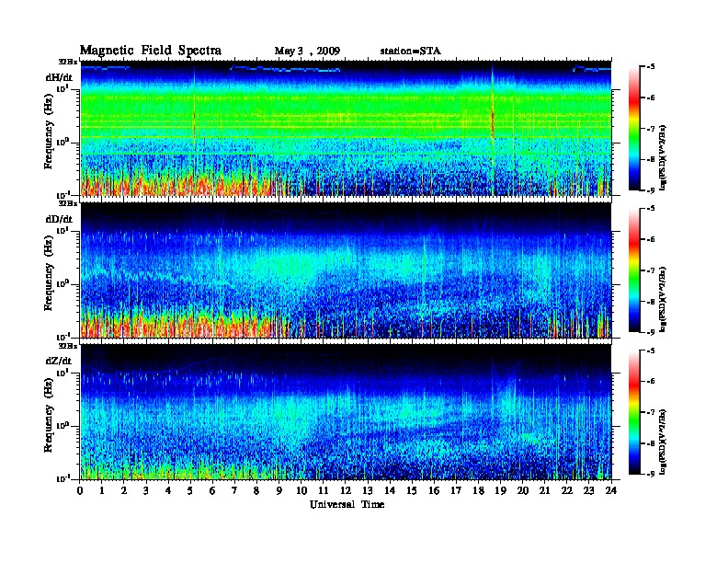Click the color scale bar beside dD/dt panel

coord(633,270)
